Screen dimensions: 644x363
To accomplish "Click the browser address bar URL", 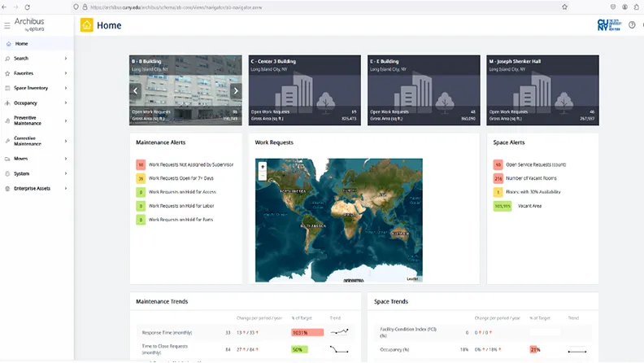I will click(x=176, y=7).
